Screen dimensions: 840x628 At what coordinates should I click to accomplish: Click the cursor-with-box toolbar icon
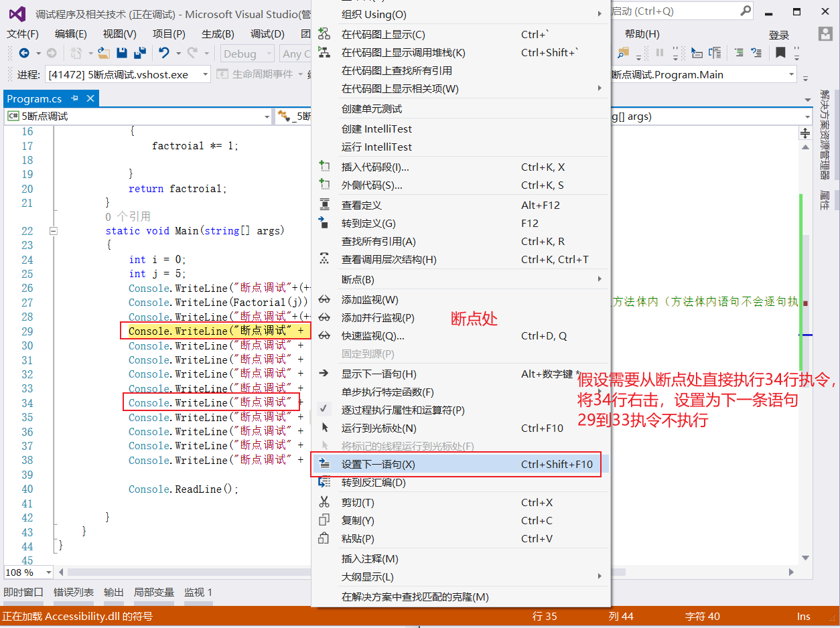pos(697,53)
